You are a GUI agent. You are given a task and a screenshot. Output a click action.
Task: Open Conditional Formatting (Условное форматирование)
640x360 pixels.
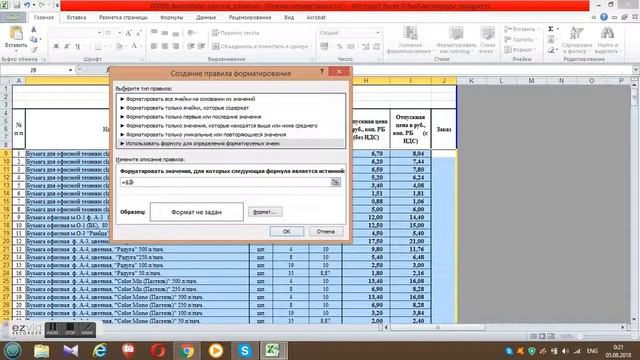point(409,40)
